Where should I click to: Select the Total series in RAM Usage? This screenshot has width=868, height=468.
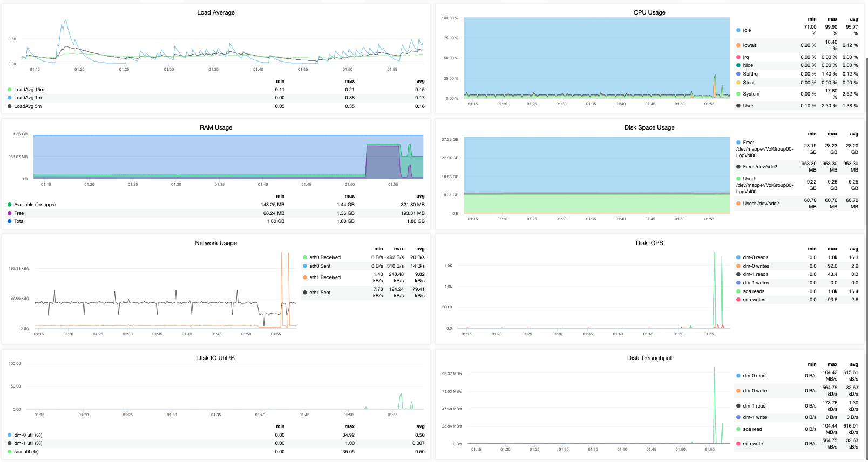click(19, 221)
